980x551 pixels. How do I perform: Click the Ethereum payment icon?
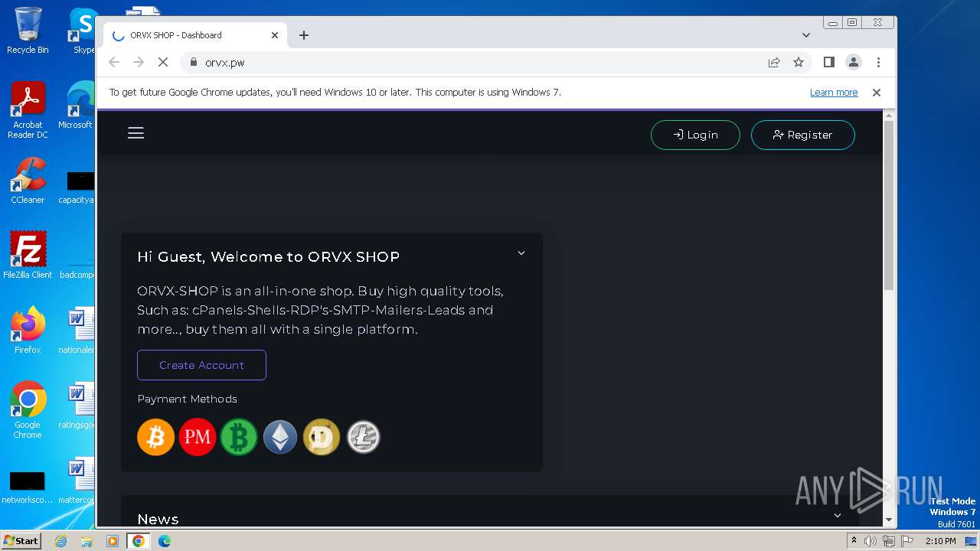click(x=280, y=437)
